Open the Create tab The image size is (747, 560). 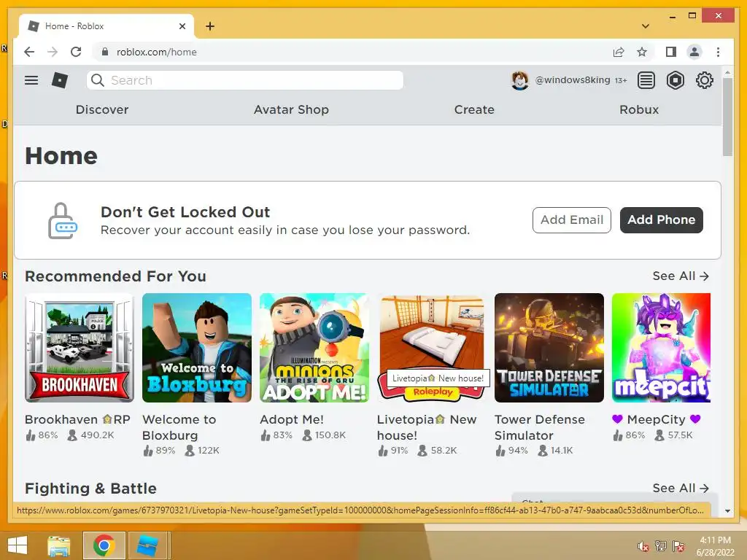[474, 109]
